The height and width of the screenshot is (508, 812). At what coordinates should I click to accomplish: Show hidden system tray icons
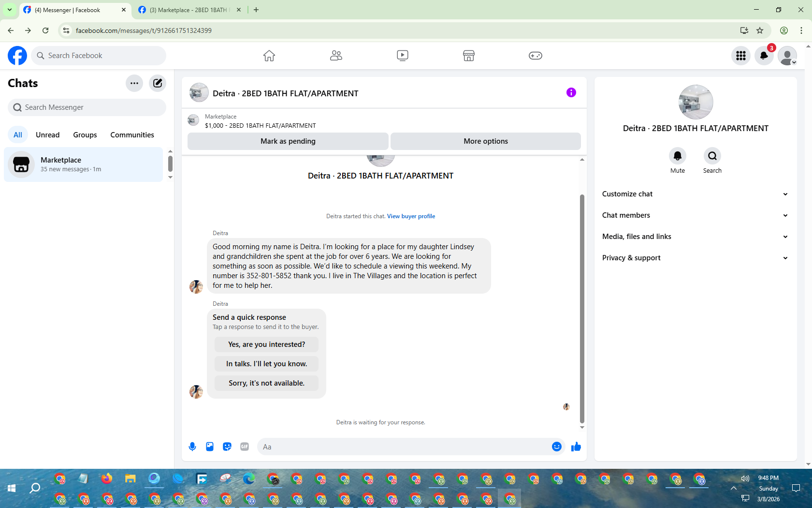[x=734, y=488]
